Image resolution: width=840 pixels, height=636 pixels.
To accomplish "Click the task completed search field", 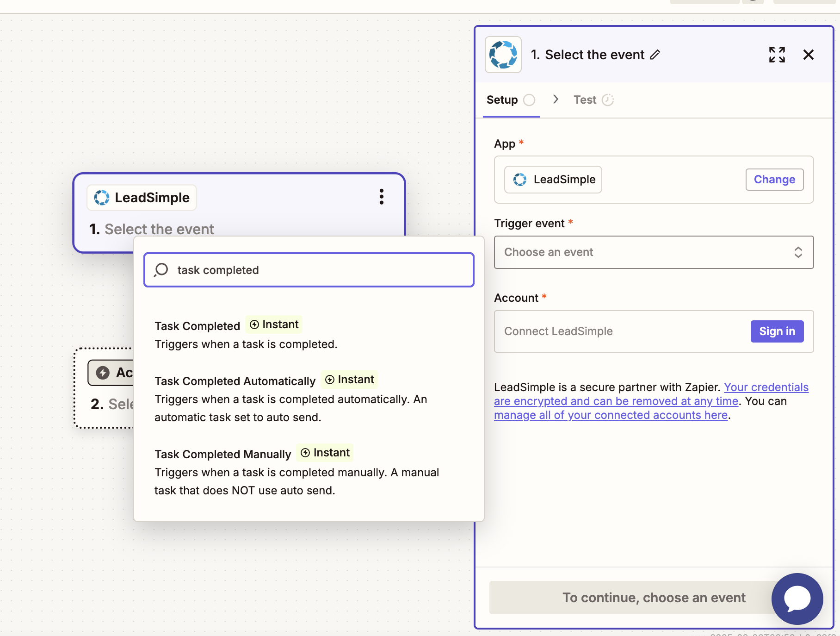I will pos(309,270).
